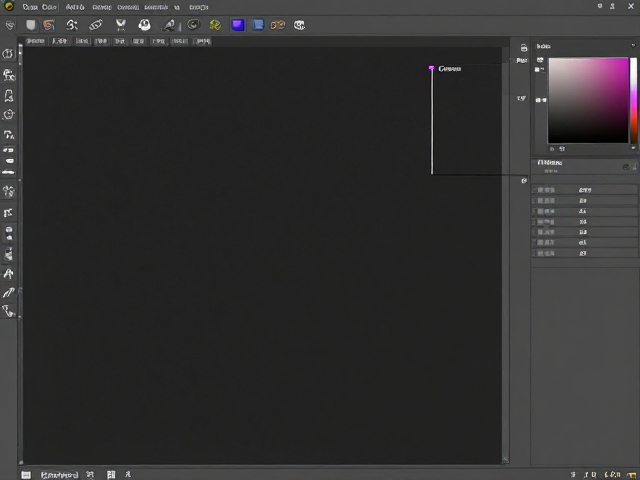The image size is (640, 480).
Task: Click the white Y-shaped toolbar icon
Action: click(120, 25)
